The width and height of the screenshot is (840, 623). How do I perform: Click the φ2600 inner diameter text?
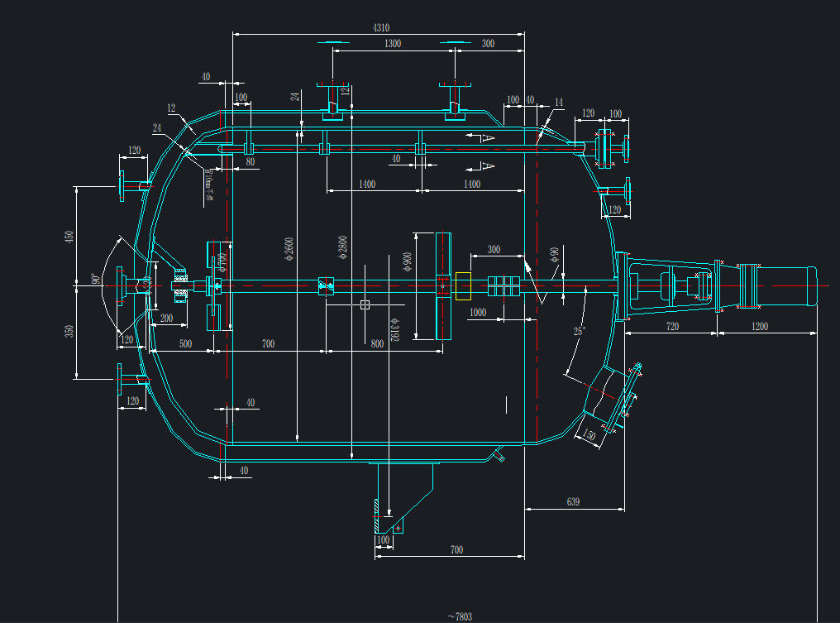(289, 249)
